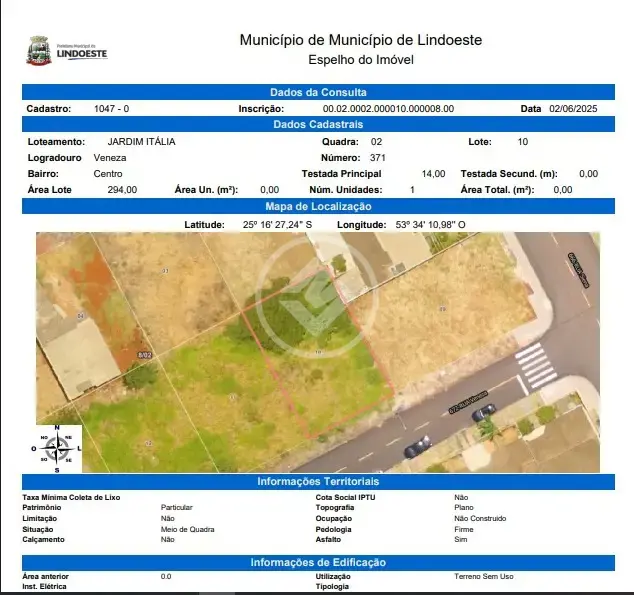
Task: Select the Testada Secund. value '0,00'
Action: [x=588, y=174]
